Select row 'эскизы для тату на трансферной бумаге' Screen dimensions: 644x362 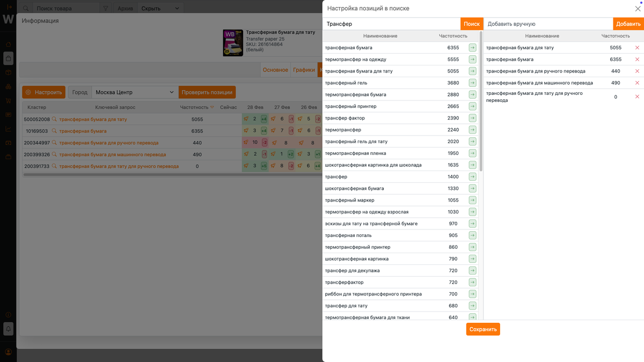pos(400,224)
